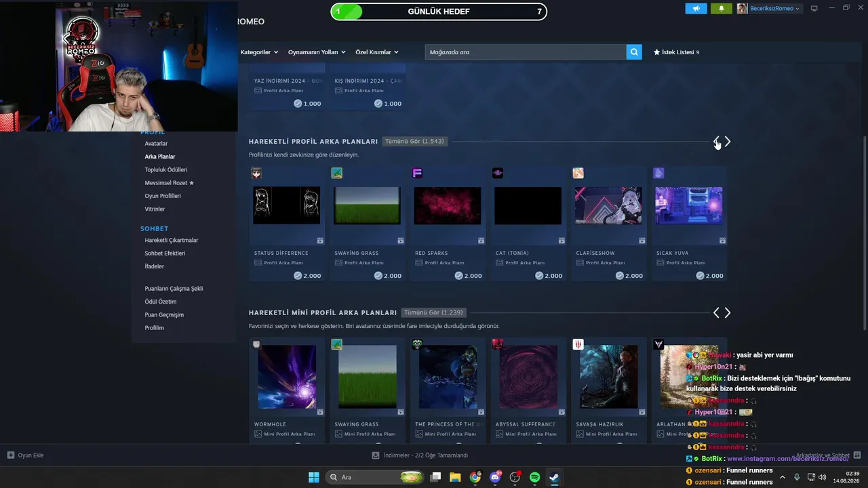Expand the Kategoriler dropdown
The image size is (868, 488).
258,52
